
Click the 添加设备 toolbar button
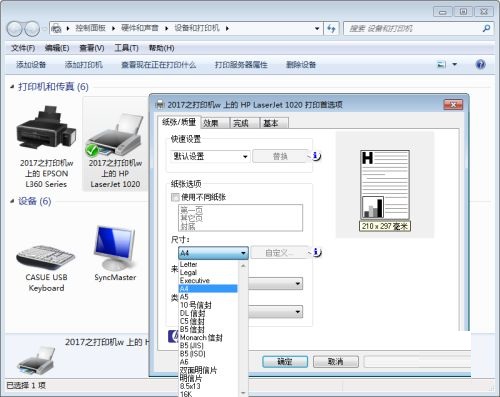[31, 64]
